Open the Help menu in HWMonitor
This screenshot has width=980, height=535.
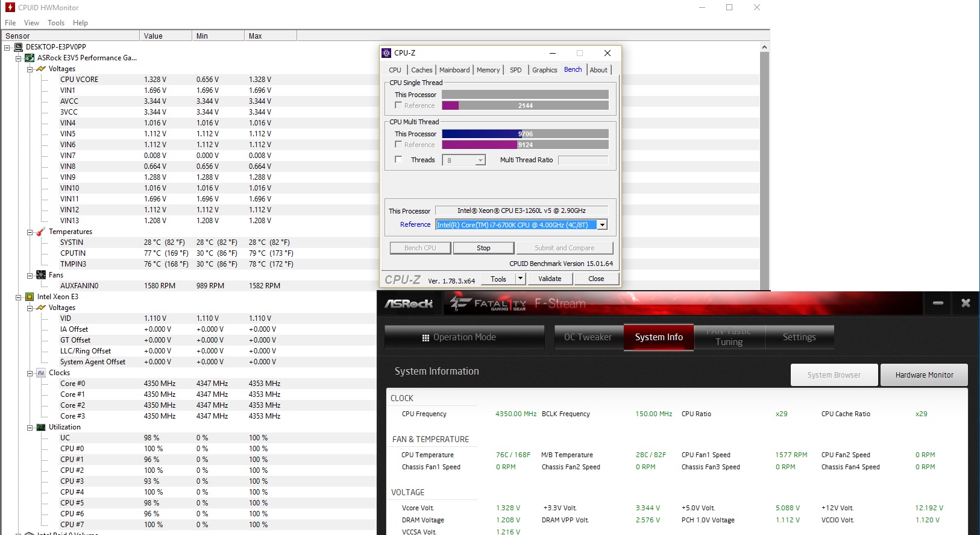coord(80,23)
